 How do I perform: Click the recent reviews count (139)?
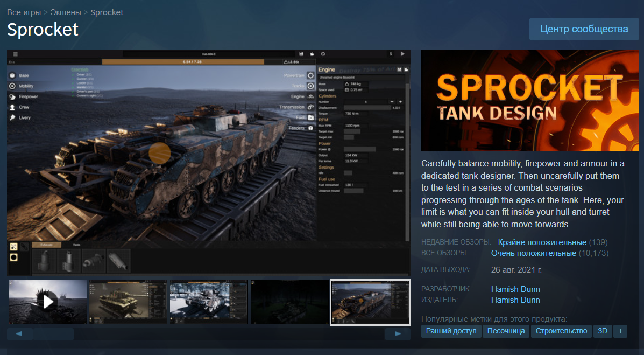[x=598, y=242]
